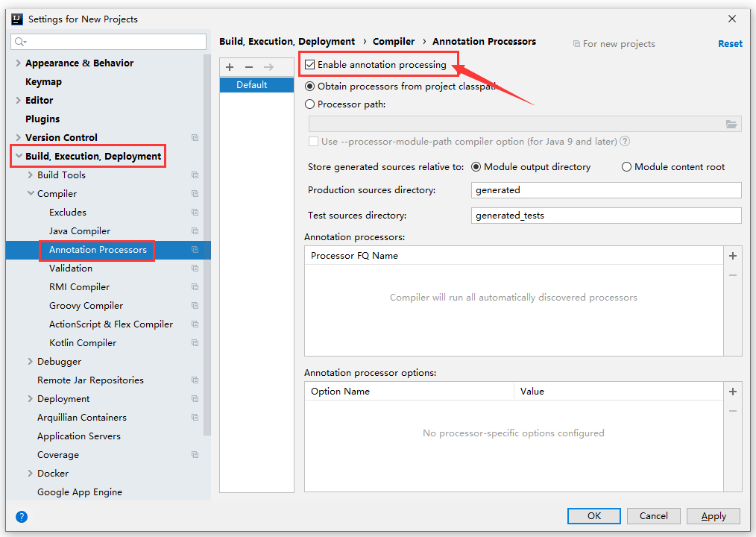Open Application Servers settings
Screen dimensions: 756x537
(78, 436)
